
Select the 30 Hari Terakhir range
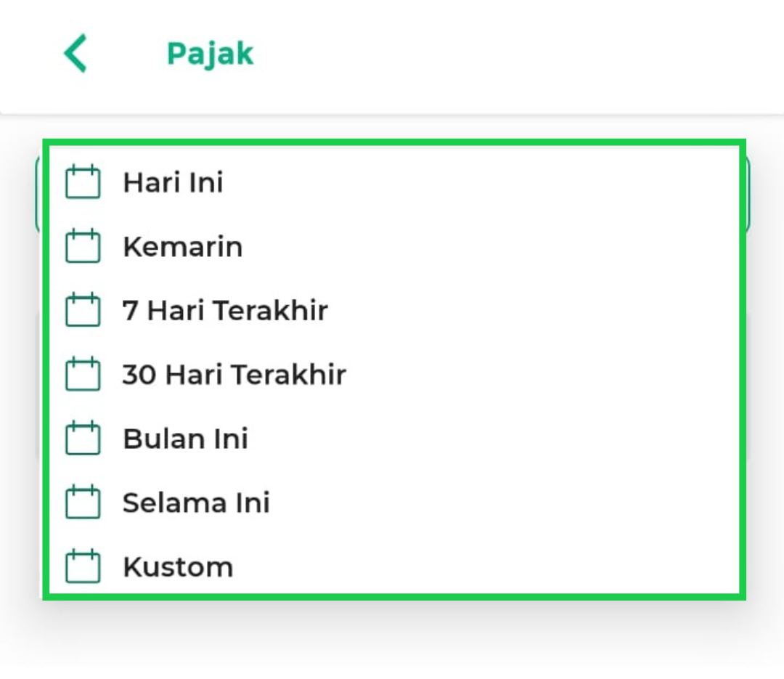(x=234, y=375)
